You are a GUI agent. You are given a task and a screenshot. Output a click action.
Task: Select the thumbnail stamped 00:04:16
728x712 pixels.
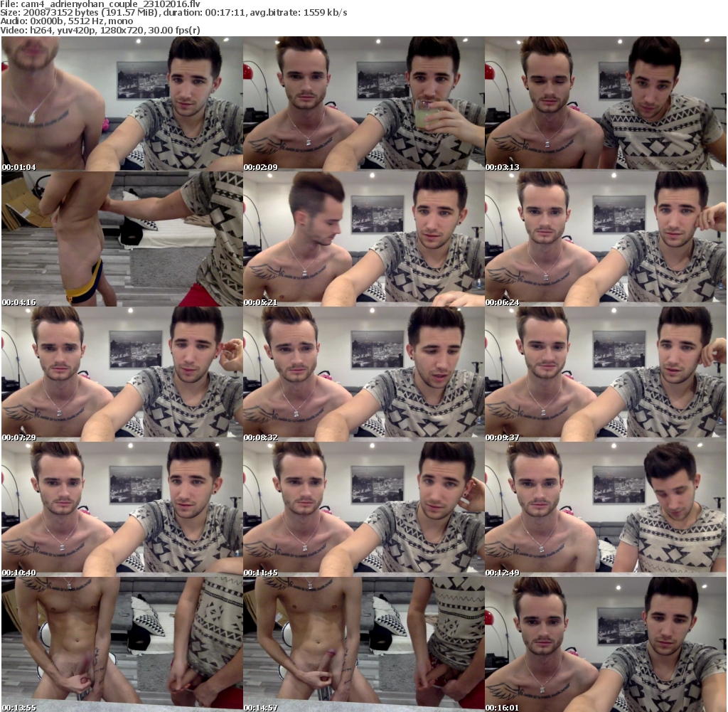tap(122, 239)
